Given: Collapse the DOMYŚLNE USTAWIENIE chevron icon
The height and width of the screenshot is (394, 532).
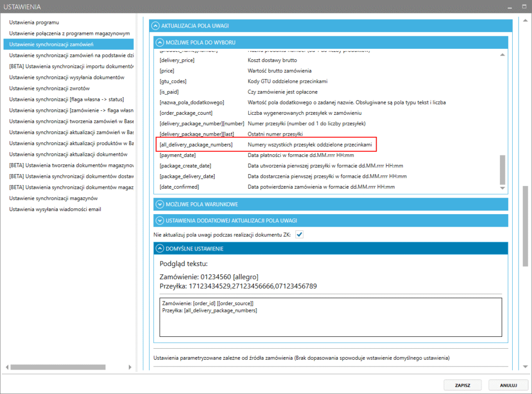Looking at the screenshot, I should click(159, 249).
